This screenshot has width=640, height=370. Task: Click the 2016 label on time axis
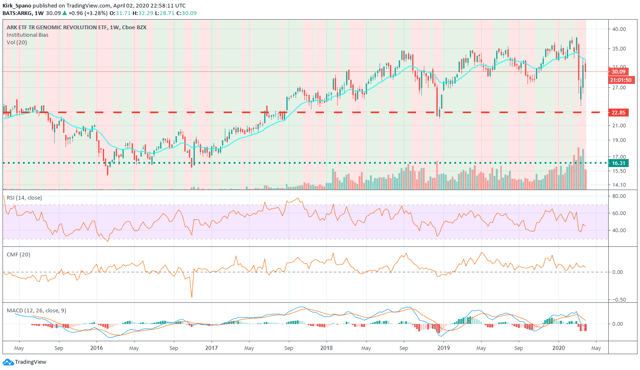[x=96, y=348]
